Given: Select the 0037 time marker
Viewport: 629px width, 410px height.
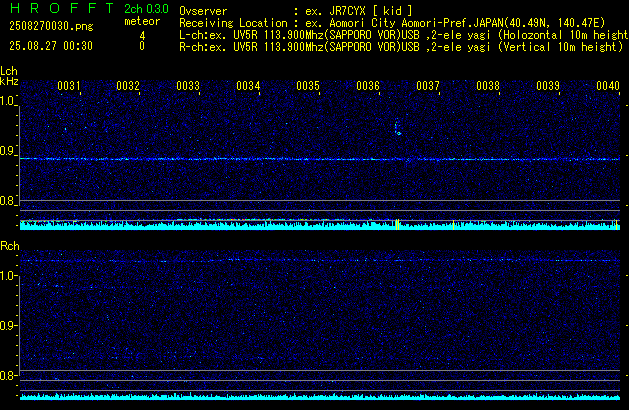Looking at the screenshot, I should tap(428, 86).
